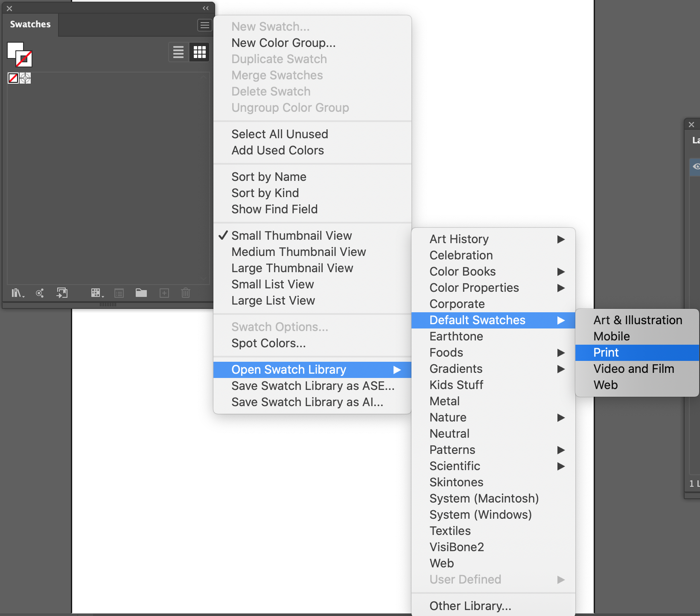700x616 pixels.
Task: Choose Save Swatch Library as ASE
Action: tap(312, 386)
